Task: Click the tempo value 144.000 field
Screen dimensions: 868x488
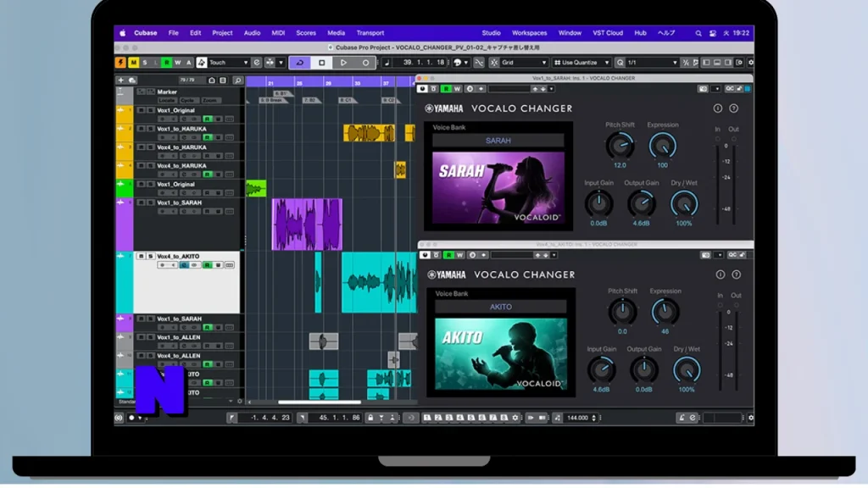Action: [577, 418]
